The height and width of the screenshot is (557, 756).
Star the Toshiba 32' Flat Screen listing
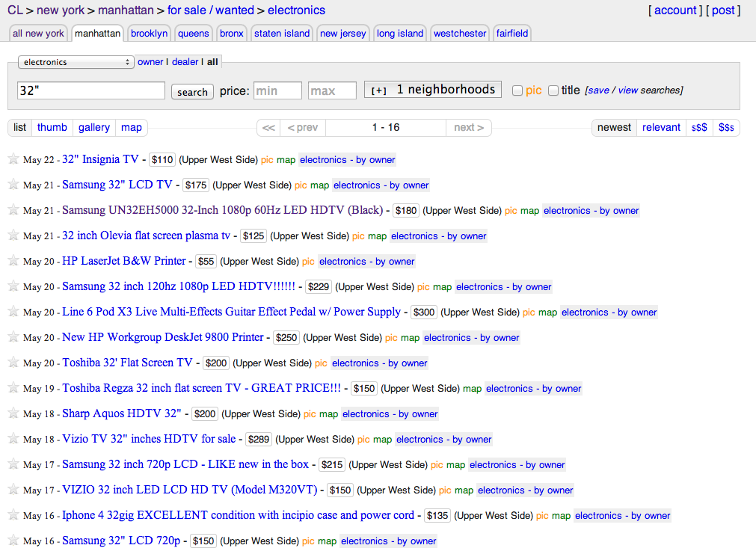click(13, 362)
